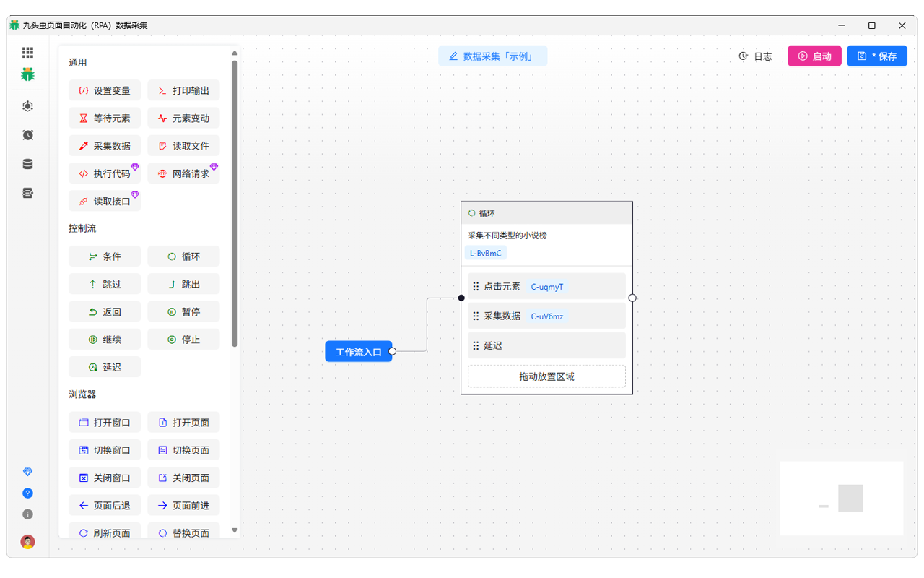Click the green bug logo icon
Image resolution: width=924 pixels, height=578 pixels.
27,74
